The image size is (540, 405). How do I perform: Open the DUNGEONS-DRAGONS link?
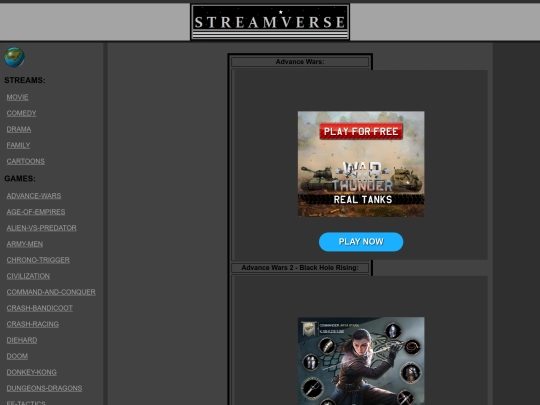point(44,388)
